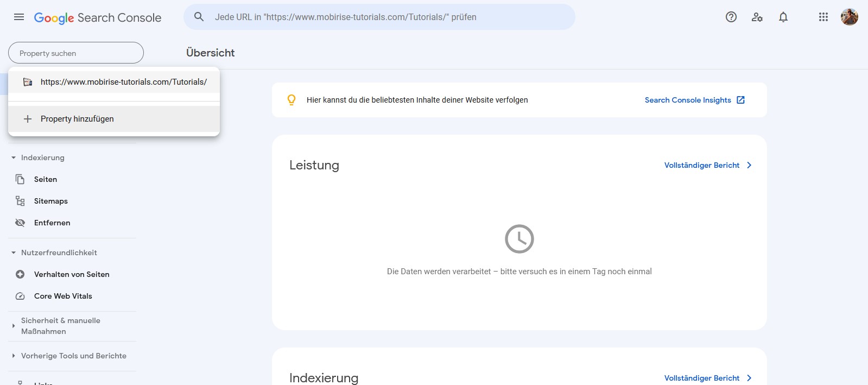The image size is (868, 385).
Task: Click the Core Web Vitals gauge icon
Action: pos(20,296)
